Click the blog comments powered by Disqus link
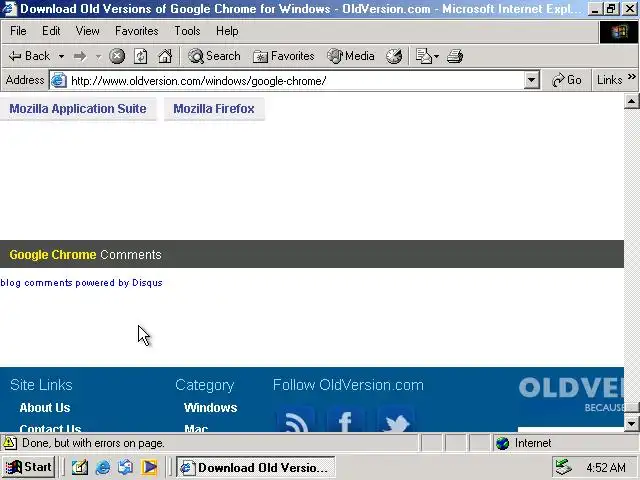Screen dimensions: 640x480 (82, 283)
